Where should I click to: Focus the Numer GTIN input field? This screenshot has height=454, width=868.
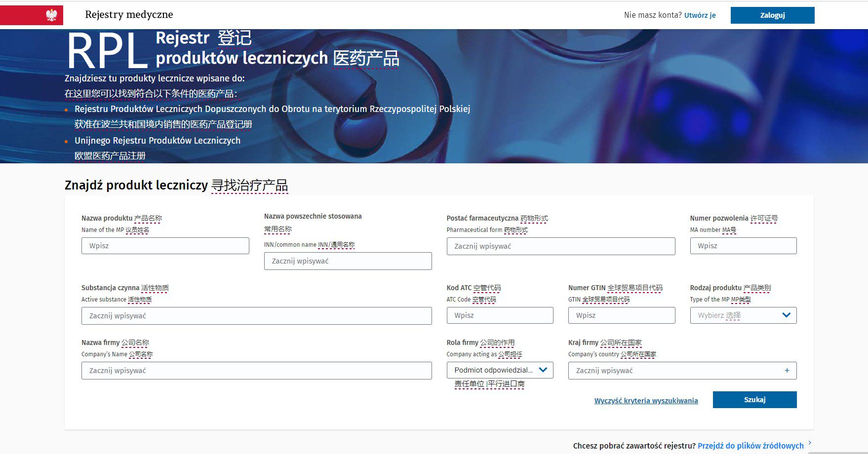point(622,315)
